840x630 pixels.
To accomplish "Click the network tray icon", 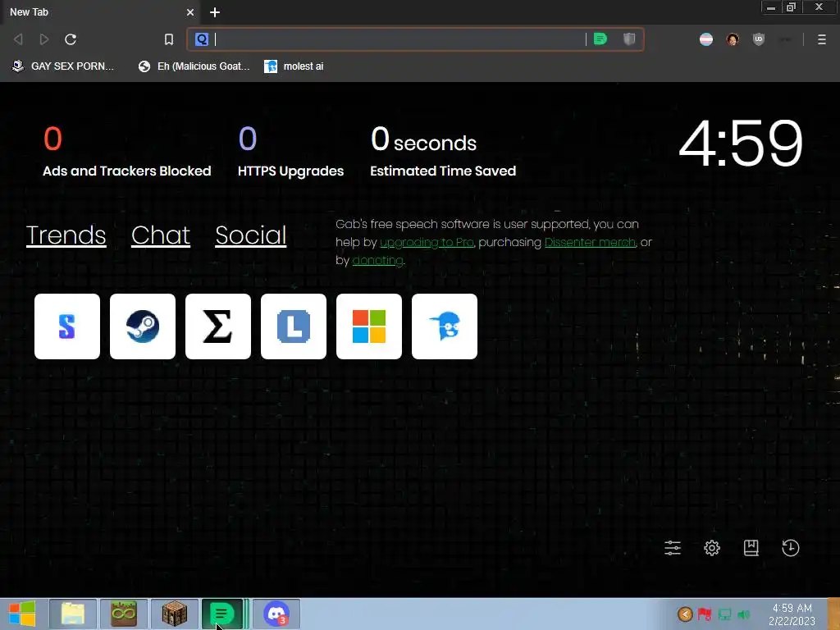I will [x=725, y=614].
